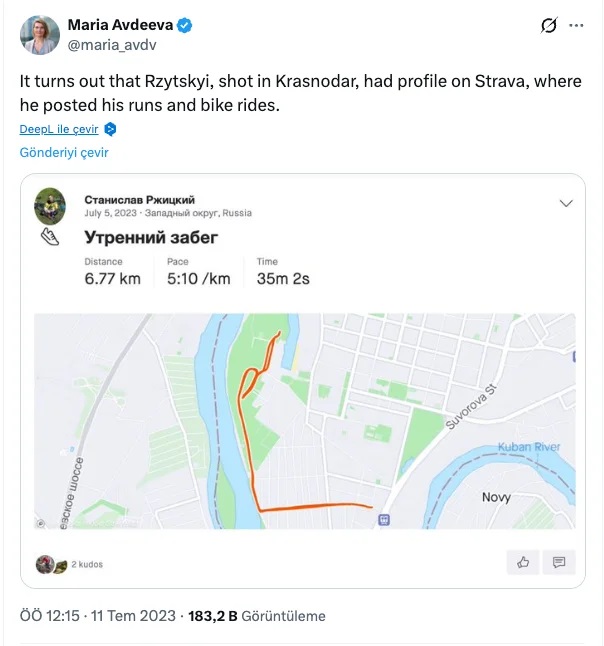Screen dimensions: 604x646
Task: Click the comment button on the activity
Action: [x=559, y=562]
